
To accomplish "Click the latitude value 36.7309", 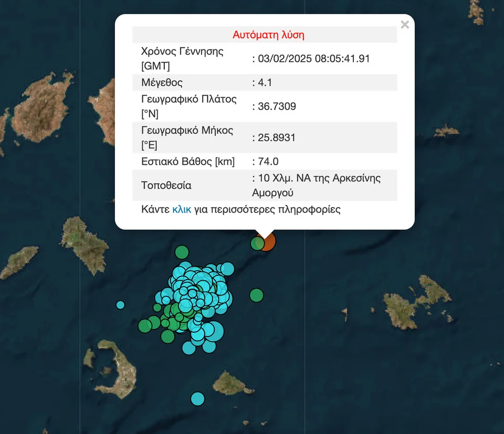I will point(276,107).
